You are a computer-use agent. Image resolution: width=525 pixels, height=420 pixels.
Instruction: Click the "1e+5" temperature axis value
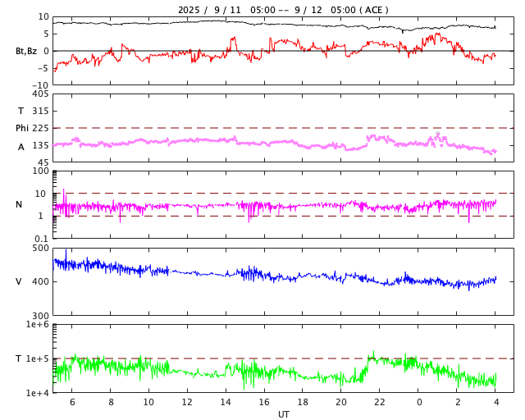(x=38, y=358)
